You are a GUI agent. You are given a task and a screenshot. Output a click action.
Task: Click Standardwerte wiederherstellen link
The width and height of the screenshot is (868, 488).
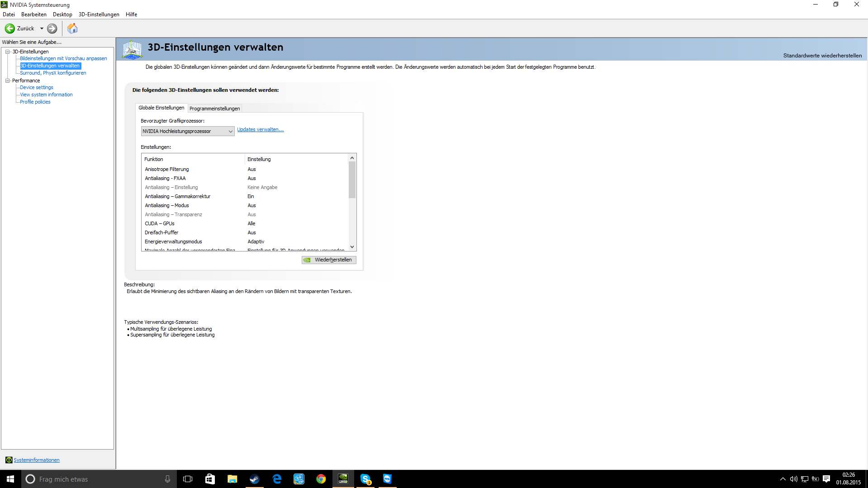click(x=822, y=56)
